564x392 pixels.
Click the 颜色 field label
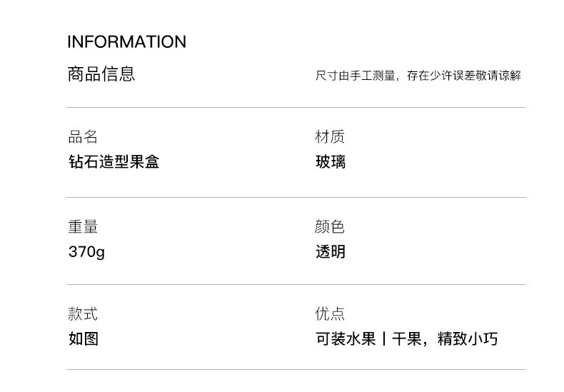point(330,227)
